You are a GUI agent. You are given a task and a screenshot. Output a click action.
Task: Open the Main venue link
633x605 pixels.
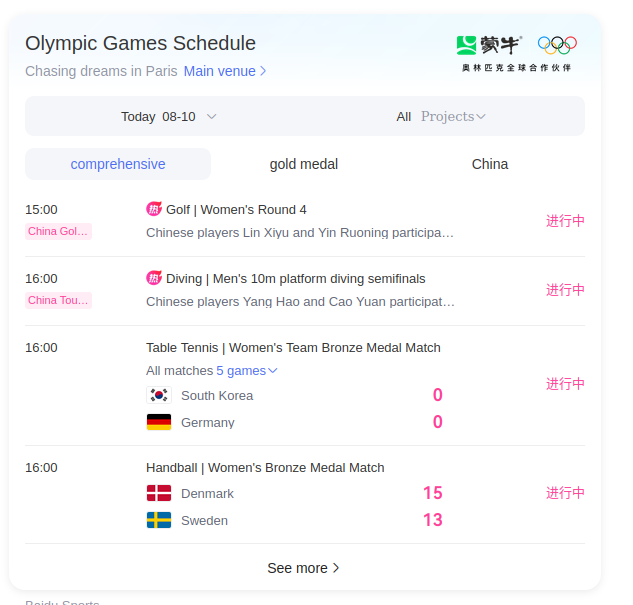tap(225, 71)
